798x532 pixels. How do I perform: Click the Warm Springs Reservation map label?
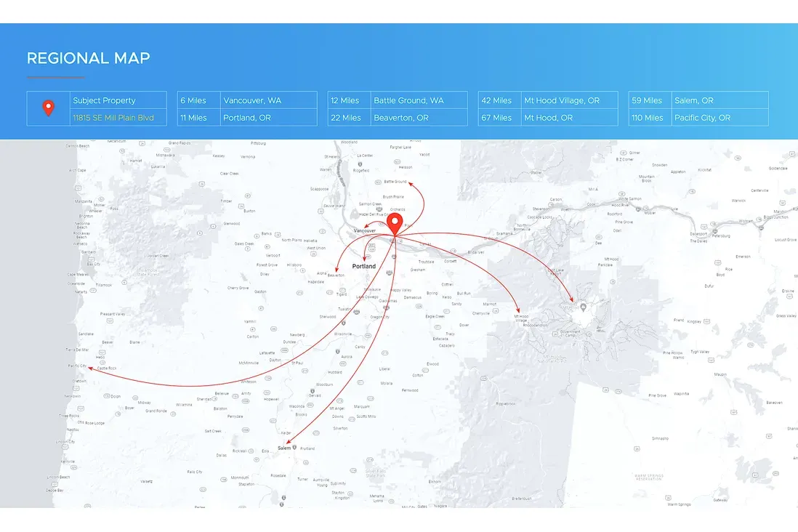(x=648, y=477)
